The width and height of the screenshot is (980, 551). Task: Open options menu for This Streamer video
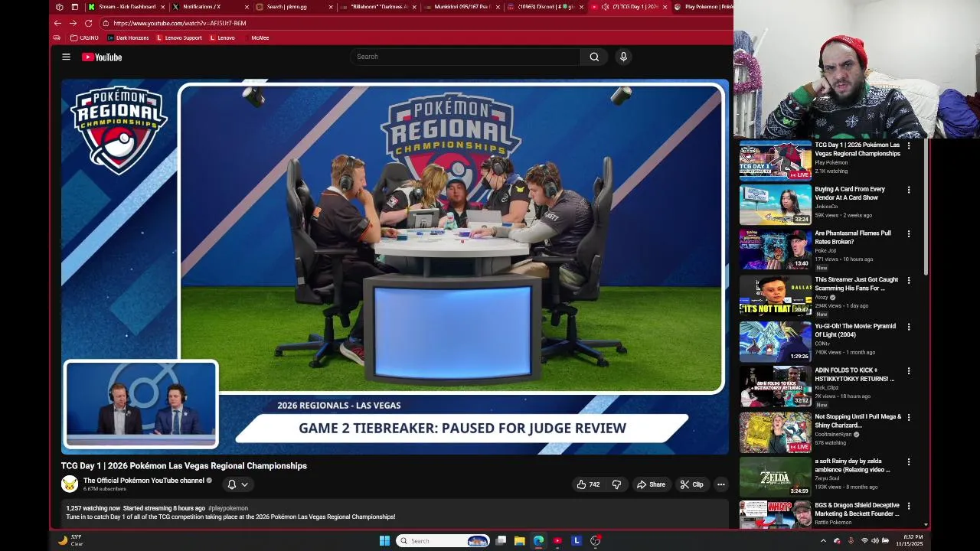(909, 280)
